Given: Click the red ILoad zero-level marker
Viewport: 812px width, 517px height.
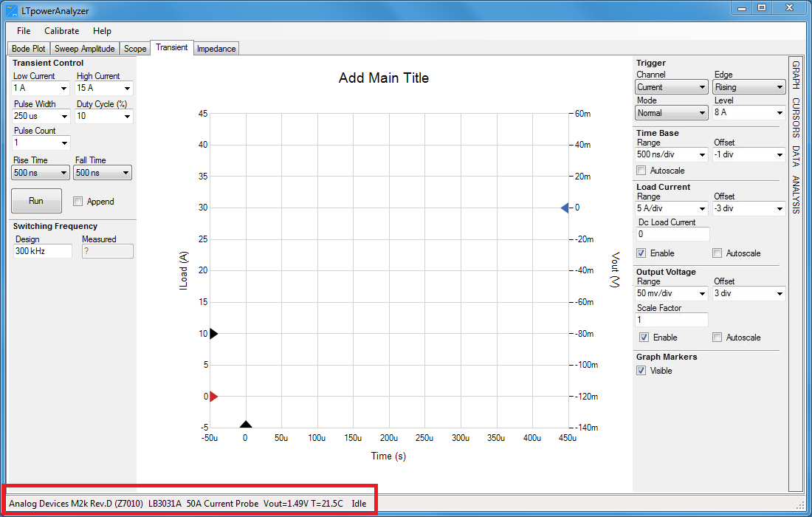Looking at the screenshot, I should pyautogui.click(x=214, y=397).
